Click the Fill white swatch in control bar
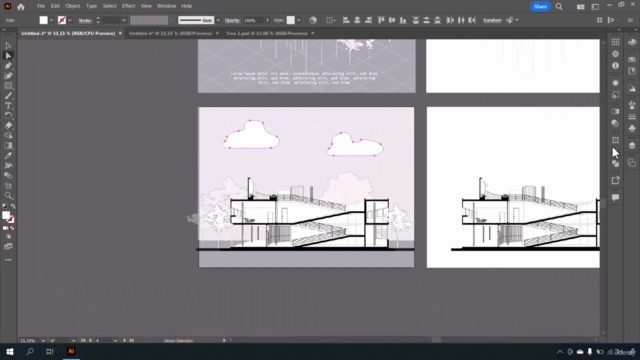The width and height of the screenshot is (640, 360). pyautogui.click(x=43, y=20)
